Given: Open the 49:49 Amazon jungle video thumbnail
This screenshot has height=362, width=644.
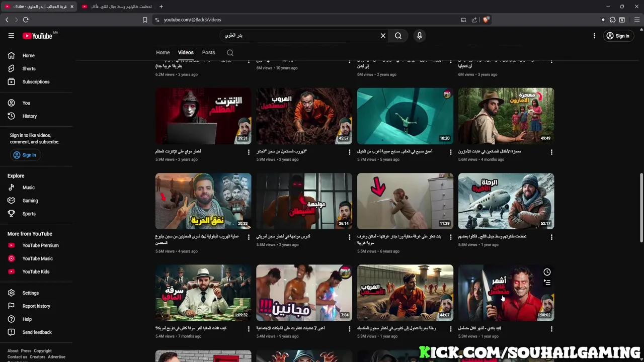Looking at the screenshot, I should click(506, 116).
